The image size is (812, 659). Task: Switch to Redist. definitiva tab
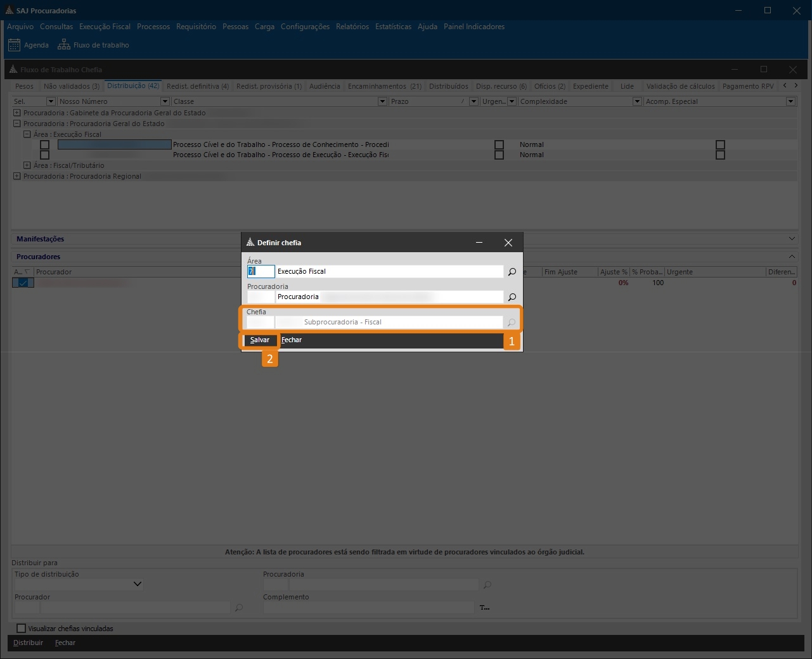click(198, 86)
